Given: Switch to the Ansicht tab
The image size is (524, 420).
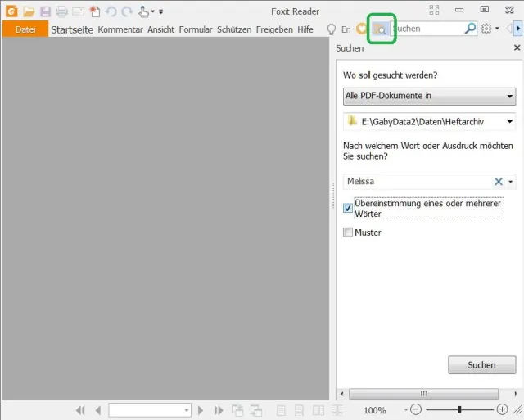Looking at the screenshot, I should pyautogui.click(x=161, y=29).
